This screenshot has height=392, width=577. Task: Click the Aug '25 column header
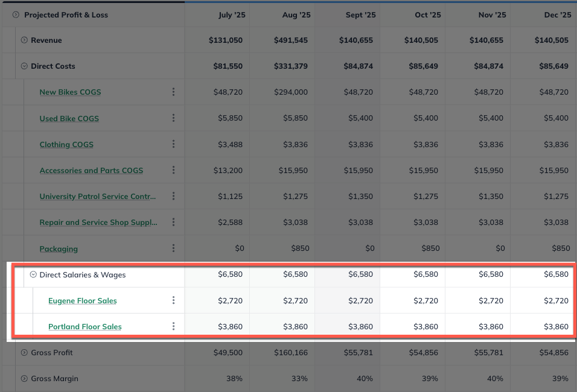pos(296,14)
